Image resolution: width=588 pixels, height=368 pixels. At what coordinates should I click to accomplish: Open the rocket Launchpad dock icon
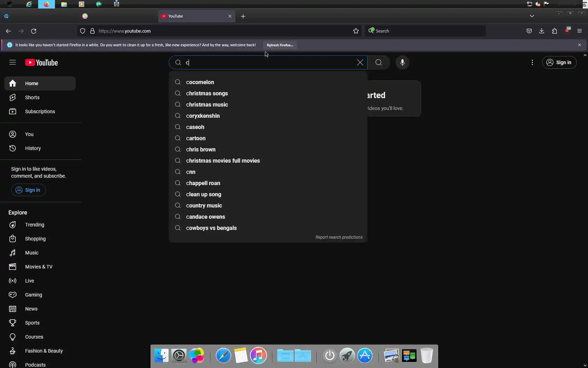347,356
